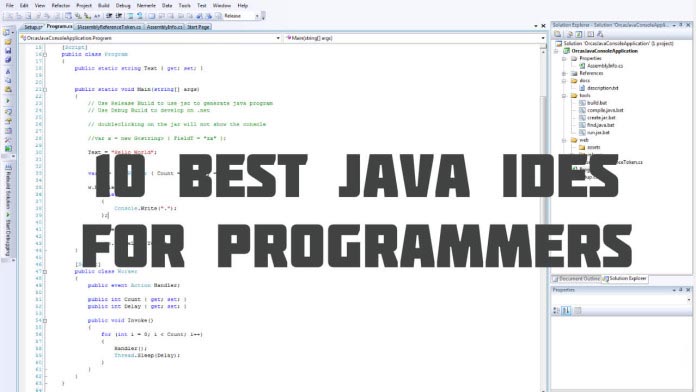Collapse the Program class outlining box
The height and width of the screenshot is (392, 696).
[45, 55]
